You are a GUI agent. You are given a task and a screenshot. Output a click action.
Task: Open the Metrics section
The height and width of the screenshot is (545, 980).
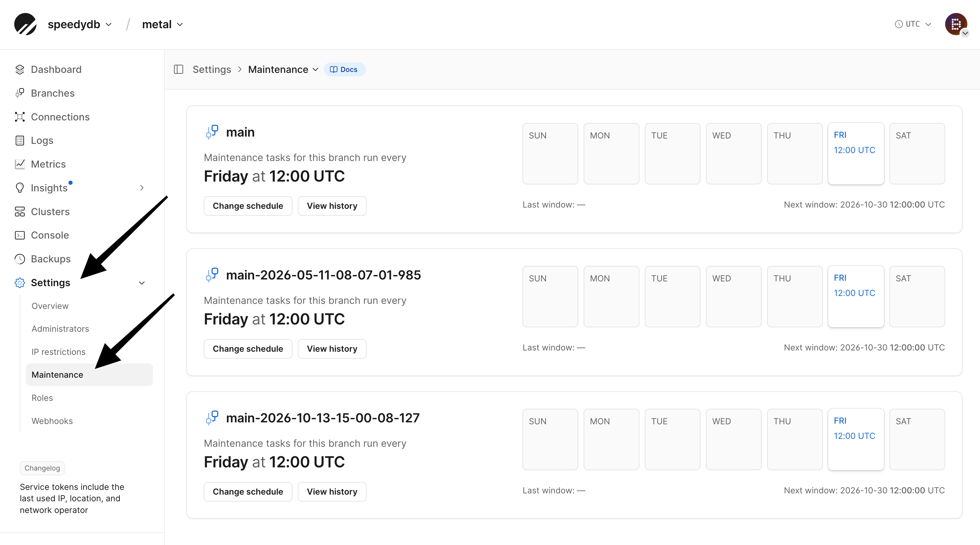click(48, 164)
